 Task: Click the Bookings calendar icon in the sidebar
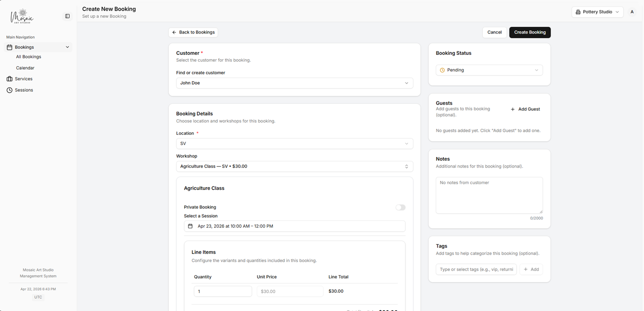pos(9,47)
